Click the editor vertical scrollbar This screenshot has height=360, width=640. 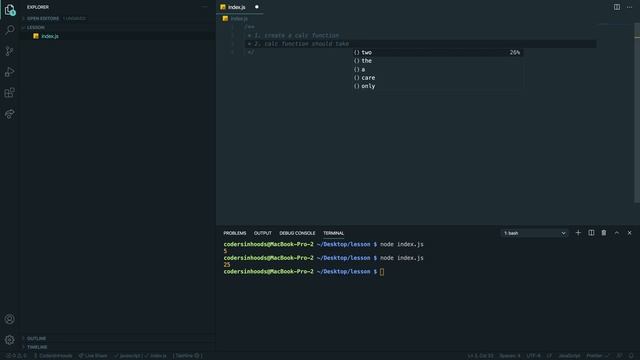coord(637,112)
